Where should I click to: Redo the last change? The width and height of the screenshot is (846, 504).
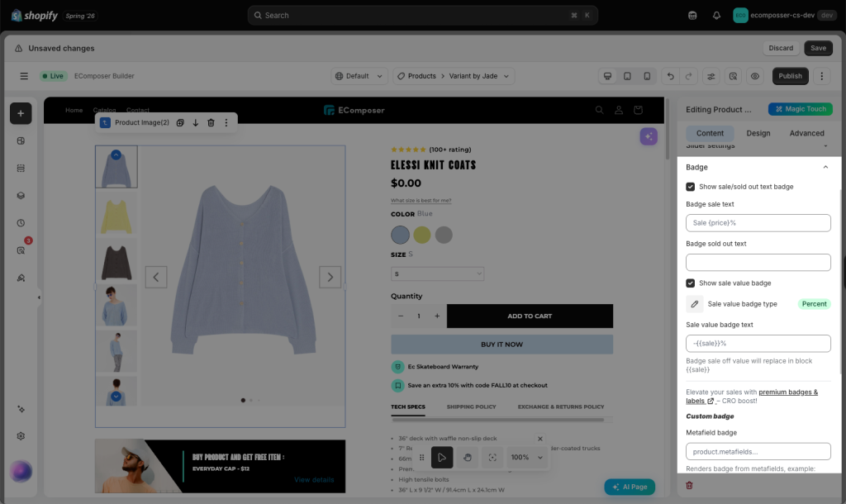coord(688,76)
